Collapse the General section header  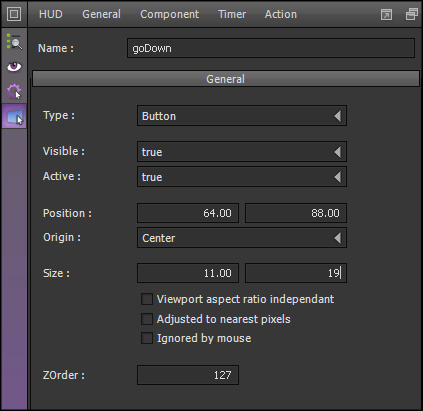pyautogui.click(x=226, y=79)
